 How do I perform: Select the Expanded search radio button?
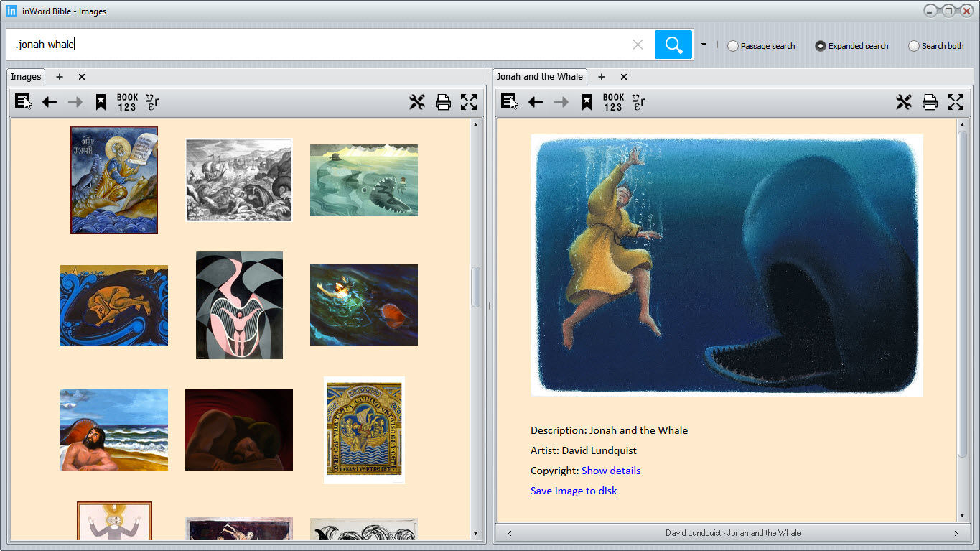821,46
